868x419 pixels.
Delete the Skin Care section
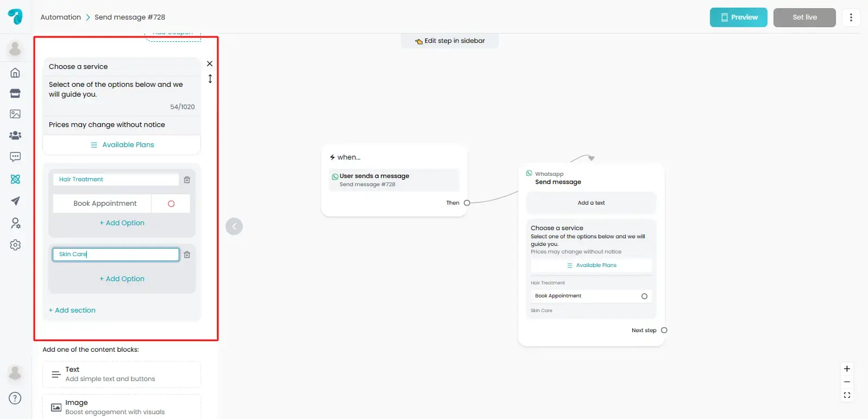(187, 255)
